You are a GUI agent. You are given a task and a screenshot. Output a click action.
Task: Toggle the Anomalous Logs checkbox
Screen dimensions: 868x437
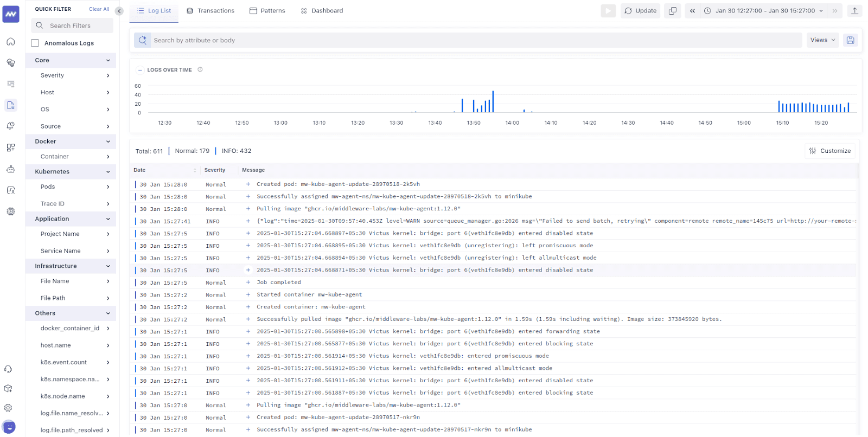click(x=35, y=43)
